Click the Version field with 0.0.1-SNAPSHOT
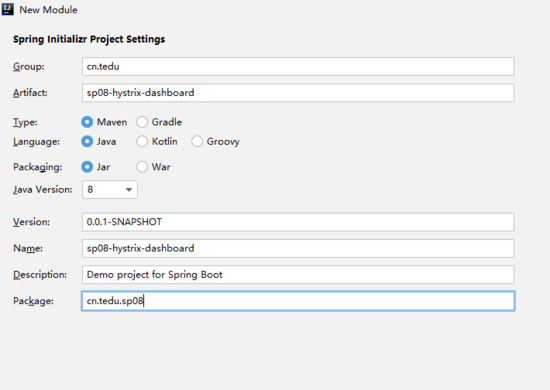 pyautogui.click(x=298, y=222)
